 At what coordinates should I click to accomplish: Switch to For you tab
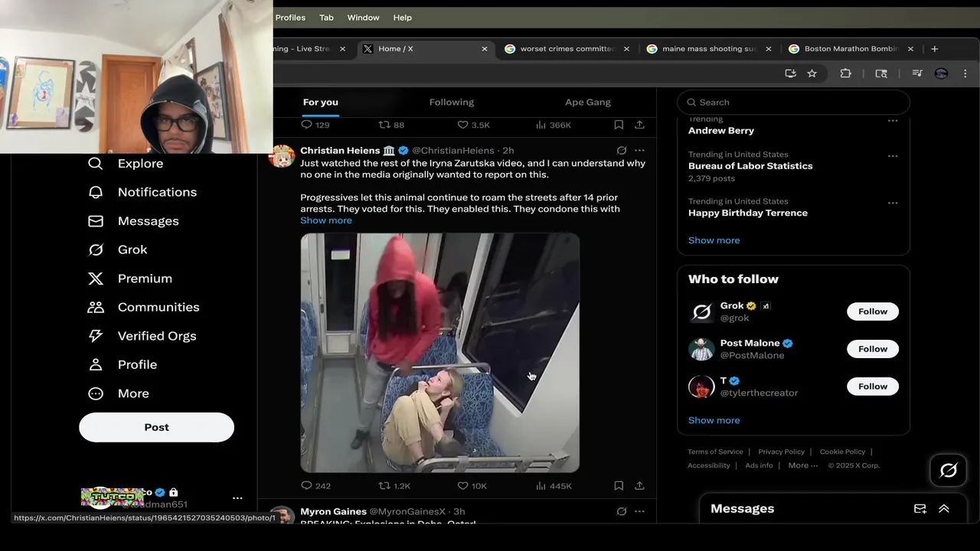pos(321,103)
